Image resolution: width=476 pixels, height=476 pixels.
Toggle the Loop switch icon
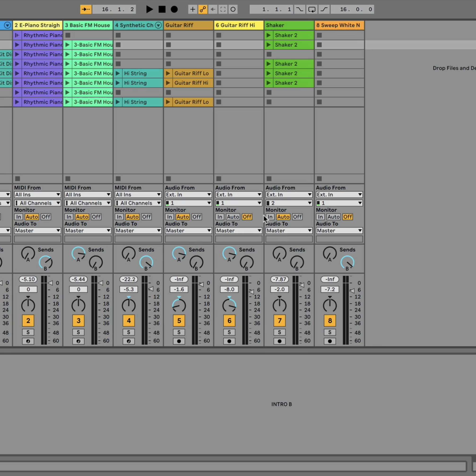[312, 9]
